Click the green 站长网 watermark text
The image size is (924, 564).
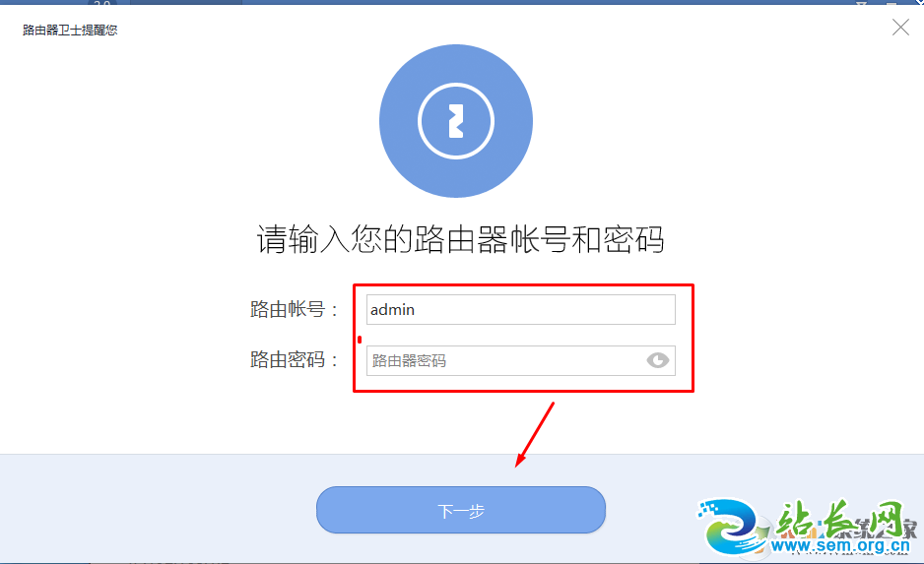click(x=839, y=518)
